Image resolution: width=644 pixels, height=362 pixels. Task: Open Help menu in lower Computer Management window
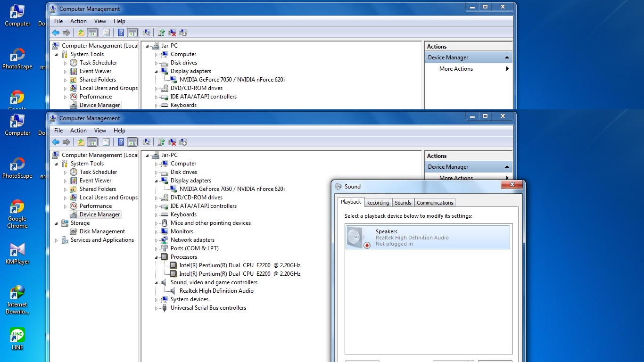(119, 131)
